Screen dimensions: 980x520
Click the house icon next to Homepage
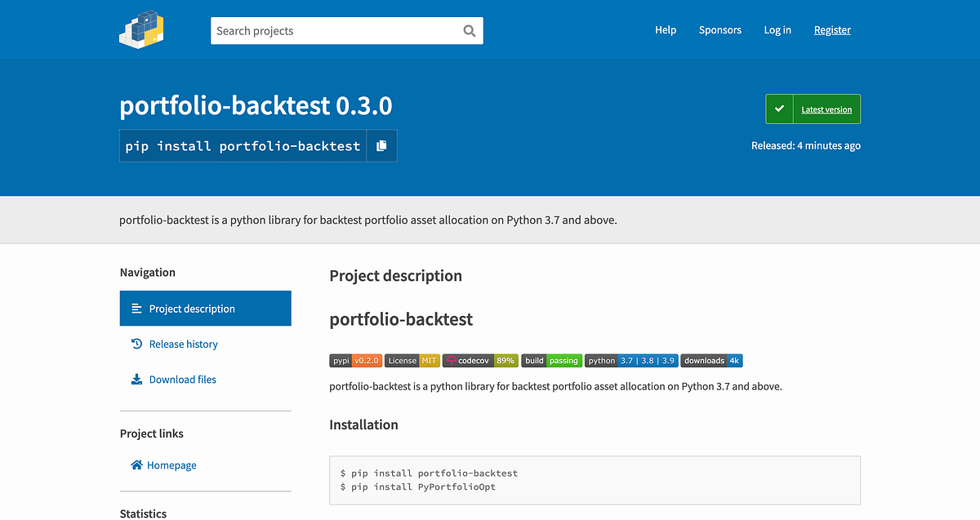(x=136, y=464)
